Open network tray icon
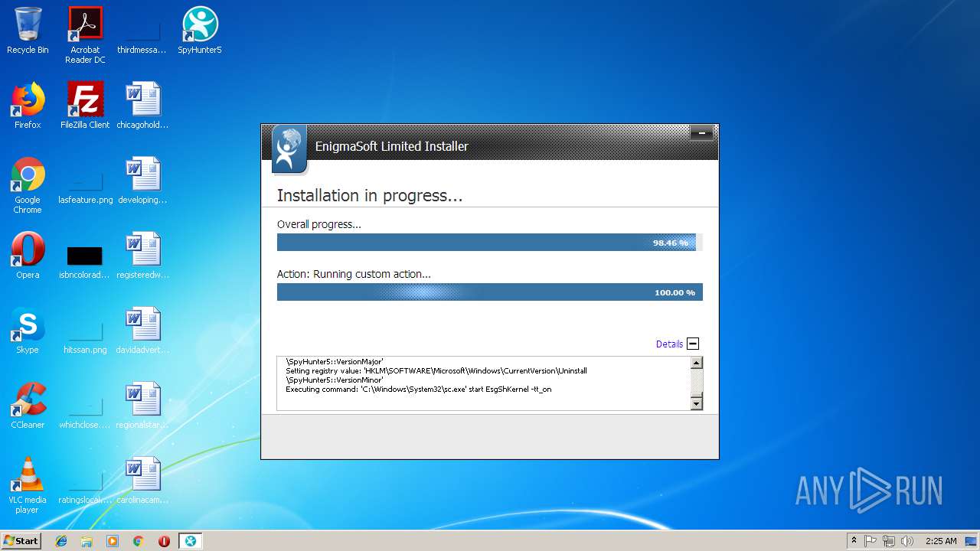Screen dimensions: 980x551 [889, 541]
